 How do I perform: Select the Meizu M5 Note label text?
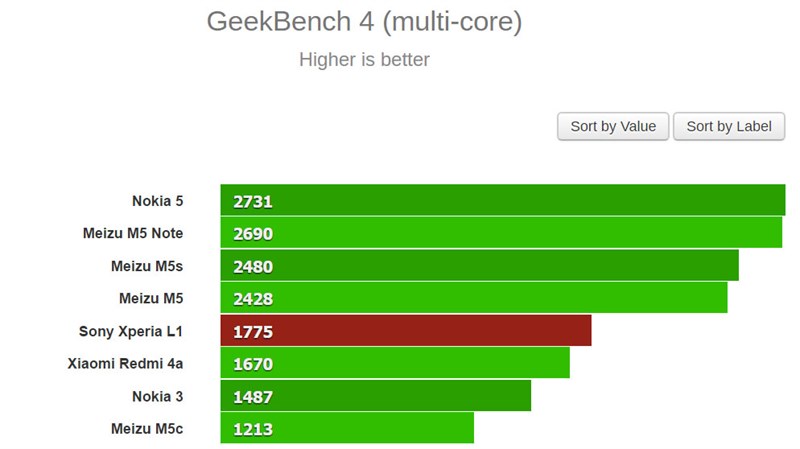[x=133, y=233]
